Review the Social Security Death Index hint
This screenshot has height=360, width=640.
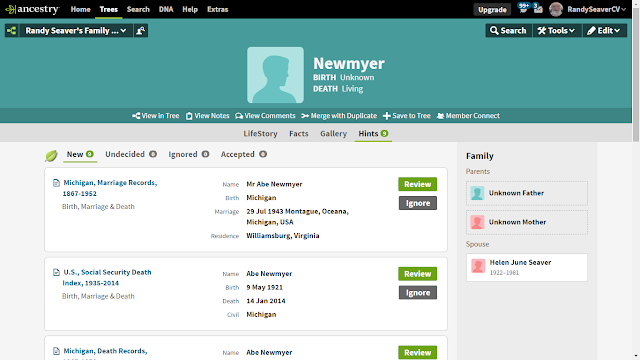click(418, 273)
